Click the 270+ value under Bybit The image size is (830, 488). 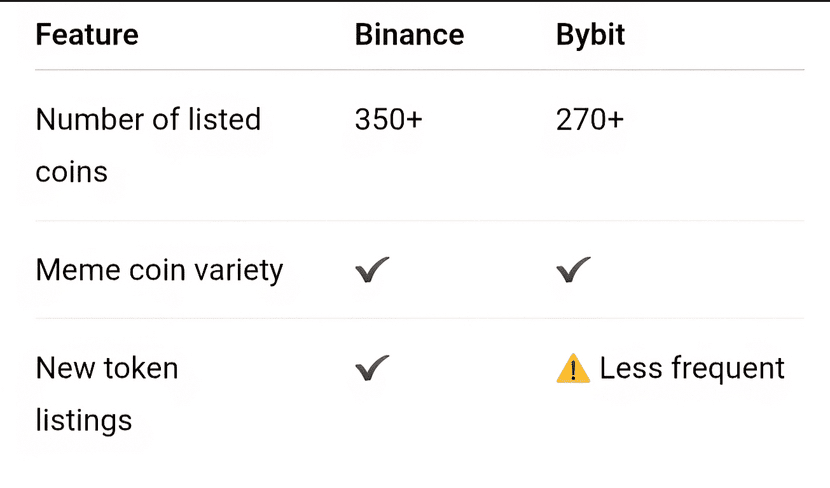click(590, 119)
